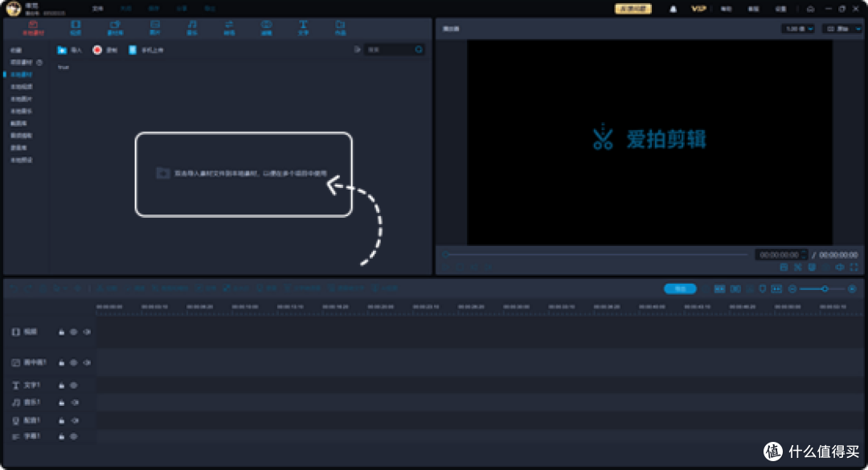Screen dimensions: 868x470
Task: Hide the picture-in-picture track with eye icon
Action: [x=74, y=363]
